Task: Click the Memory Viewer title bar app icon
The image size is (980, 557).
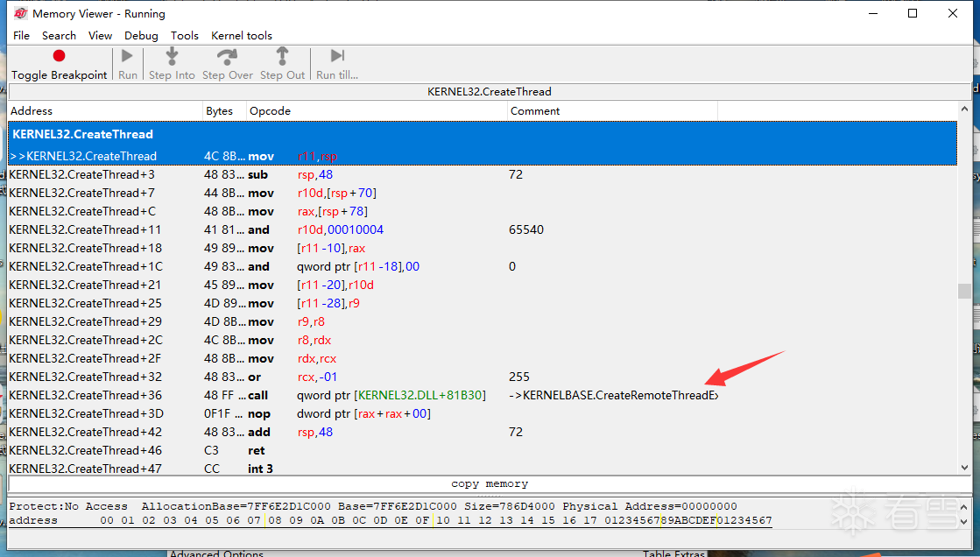Action: 21,13
